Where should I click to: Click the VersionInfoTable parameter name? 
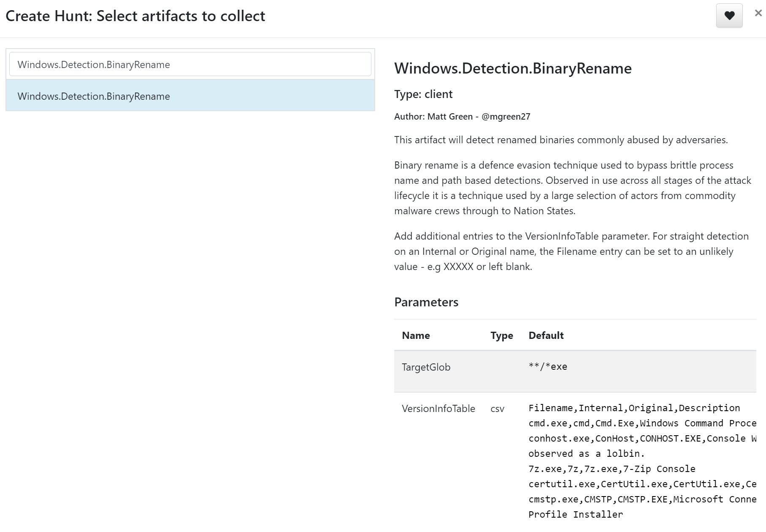(x=439, y=409)
